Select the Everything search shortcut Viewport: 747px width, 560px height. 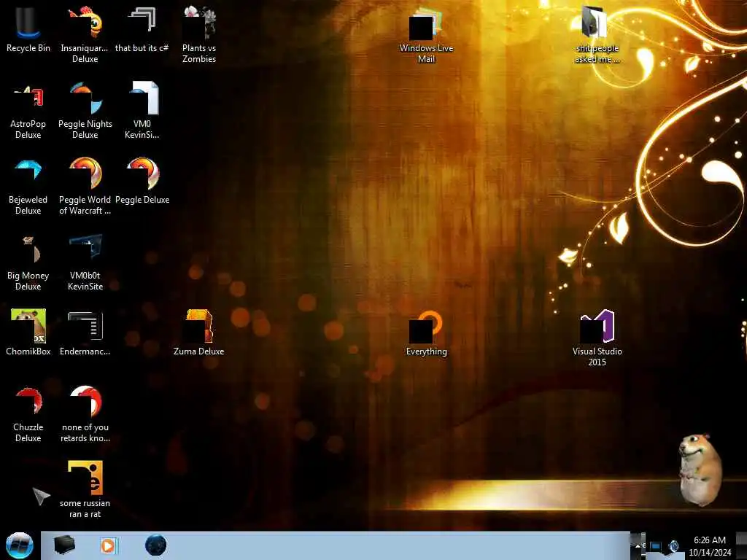(426, 333)
